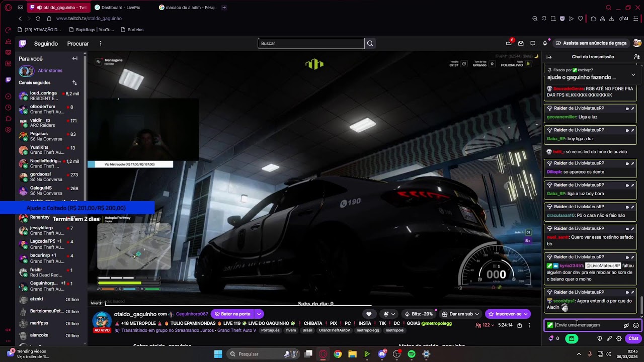Show hidden system tray icons chevron

tap(579, 354)
